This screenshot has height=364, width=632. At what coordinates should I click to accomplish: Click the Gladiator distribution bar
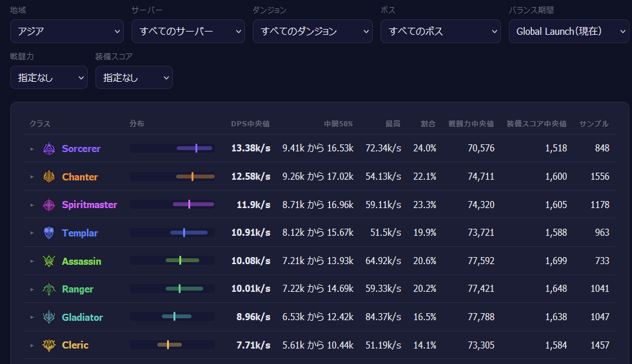tap(172, 316)
